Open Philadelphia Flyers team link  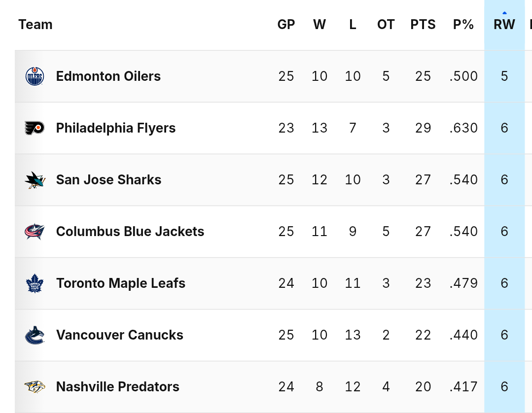coord(116,128)
